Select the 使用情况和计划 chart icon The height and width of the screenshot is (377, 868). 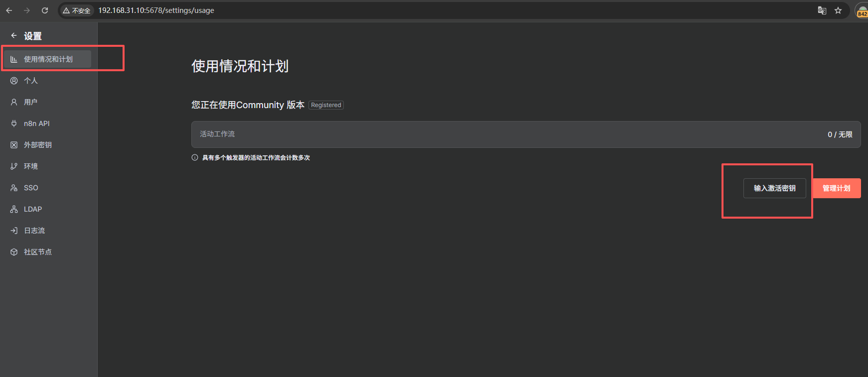14,59
